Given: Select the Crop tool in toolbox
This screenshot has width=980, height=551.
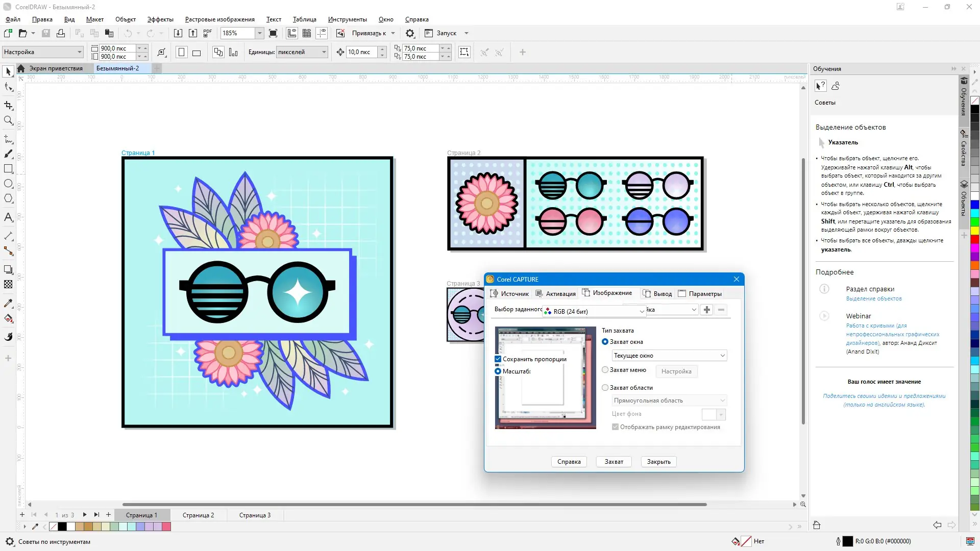Looking at the screenshot, I should (8, 105).
